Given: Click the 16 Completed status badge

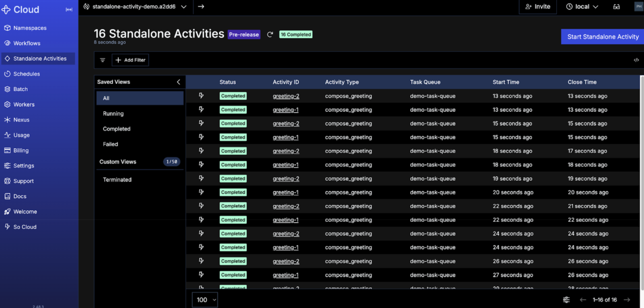Looking at the screenshot, I should point(296,35).
